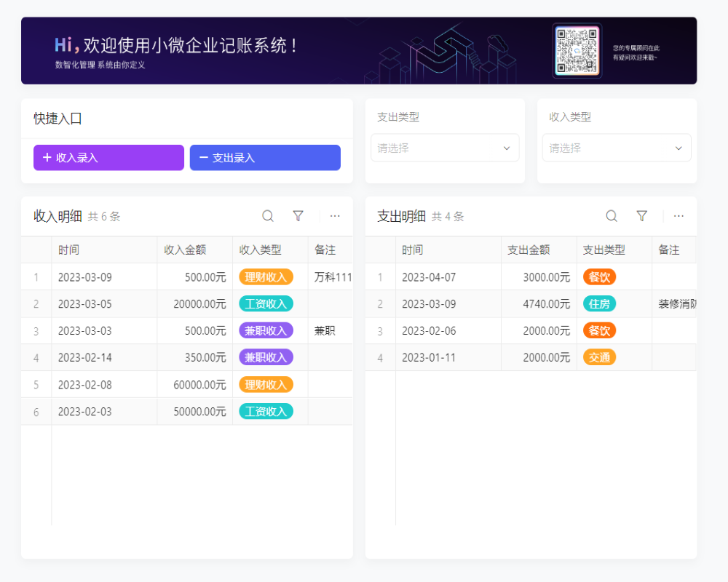Expand the 请选择 selector under 支出类型
The width and height of the screenshot is (728, 582).
click(x=445, y=148)
